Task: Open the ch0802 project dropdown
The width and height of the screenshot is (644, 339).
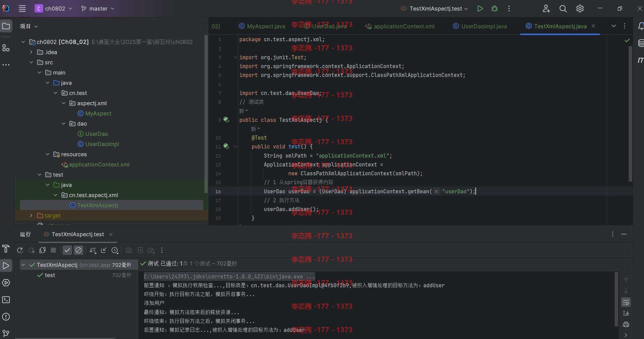Action: click(x=54, y=9)
